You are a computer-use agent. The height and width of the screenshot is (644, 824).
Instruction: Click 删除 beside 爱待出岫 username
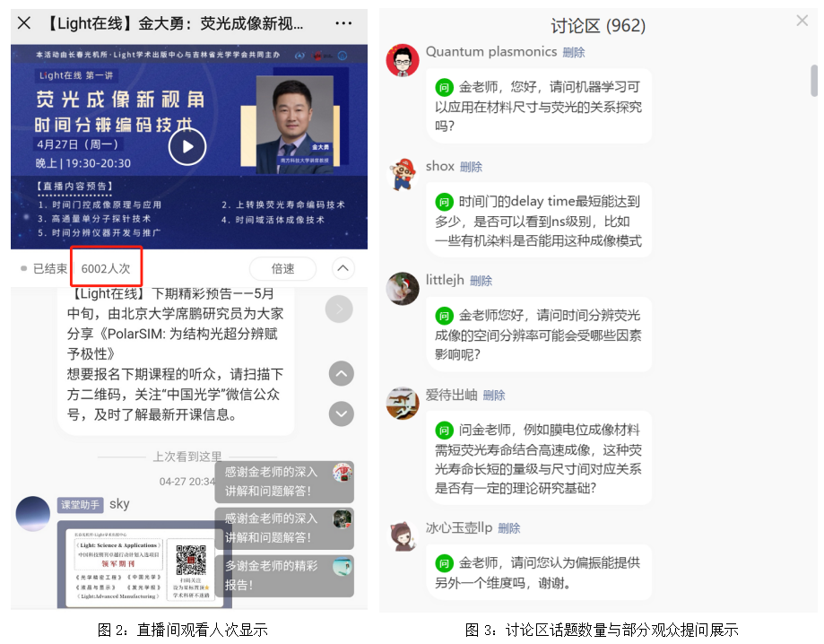pos(494,396)
